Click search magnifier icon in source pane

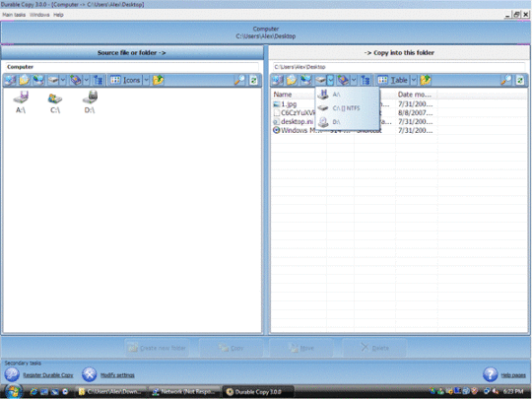coord(239,80)
